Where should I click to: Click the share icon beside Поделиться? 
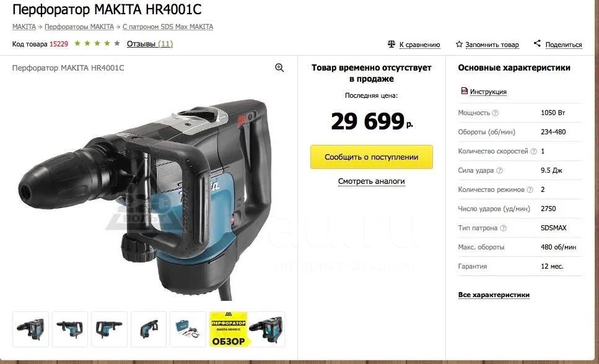coord(537,43)
